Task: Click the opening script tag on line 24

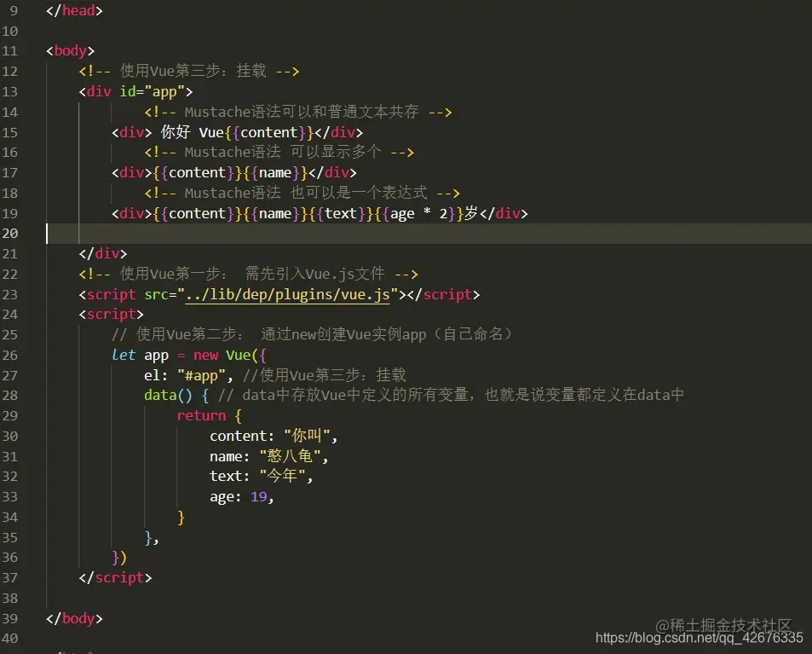Action: click(x=111, y=315)
